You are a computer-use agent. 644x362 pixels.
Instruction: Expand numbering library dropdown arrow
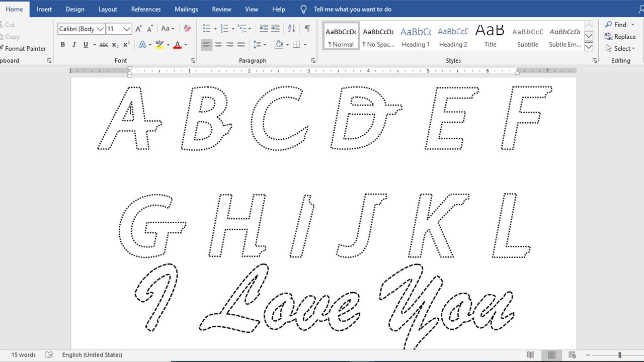click(233, 29)
